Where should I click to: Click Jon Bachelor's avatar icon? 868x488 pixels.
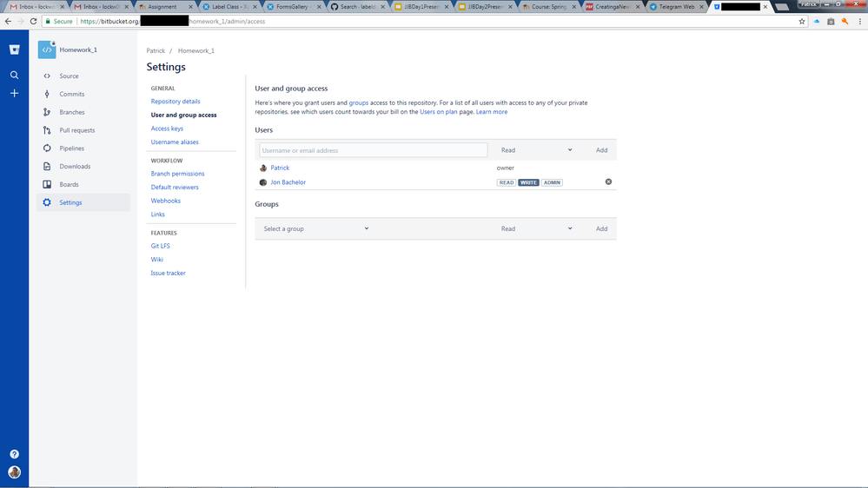coord(263,182)
